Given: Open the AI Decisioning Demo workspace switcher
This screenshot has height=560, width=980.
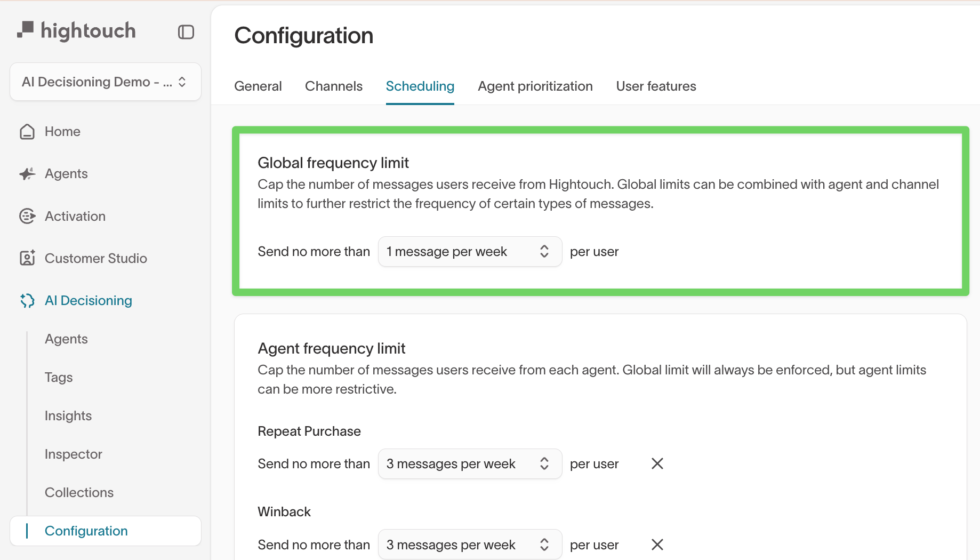Looking at the screenshot, I should click(x=105, y=82).
